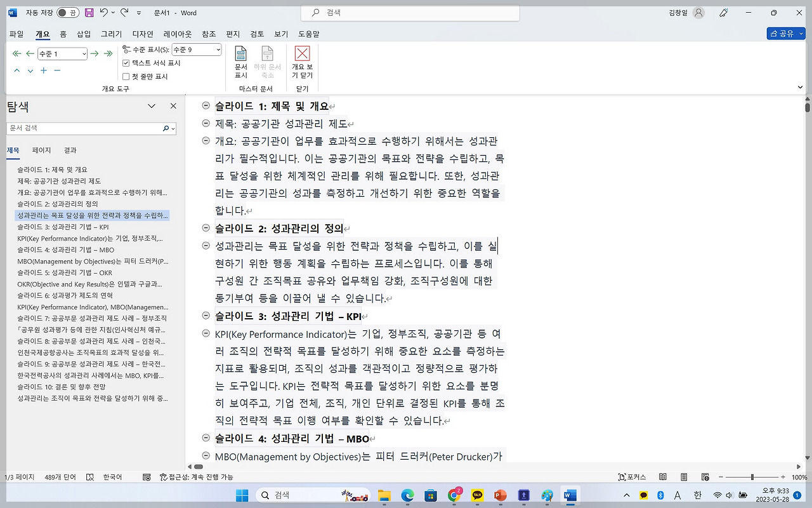Uncheck Show Text Formatting (텍스트 서식 표시)
The height and width of the screenshot is (508, 812).
(x=126, y=63)
